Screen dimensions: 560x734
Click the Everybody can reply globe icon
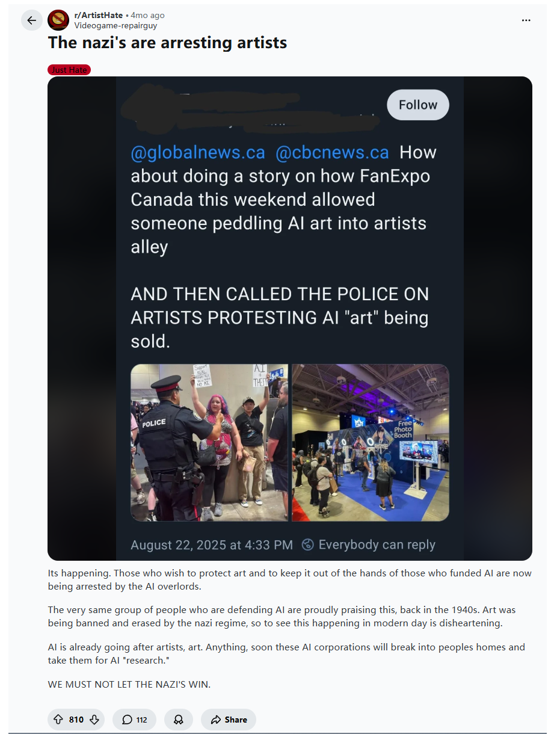point(307,545)
